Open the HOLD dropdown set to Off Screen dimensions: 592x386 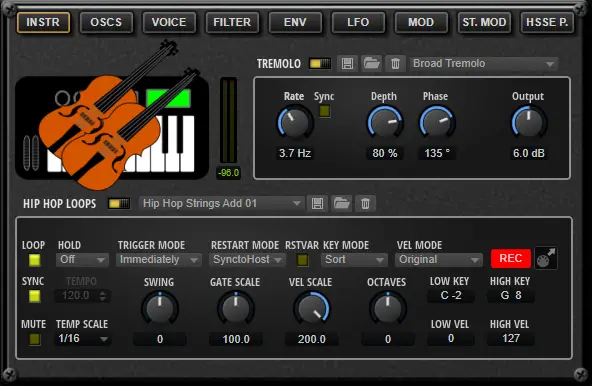(x=82, y=259)
